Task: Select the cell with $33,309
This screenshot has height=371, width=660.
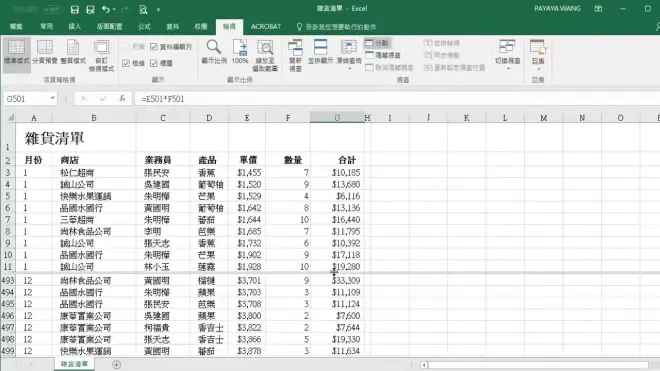Action: coord(337,280)
